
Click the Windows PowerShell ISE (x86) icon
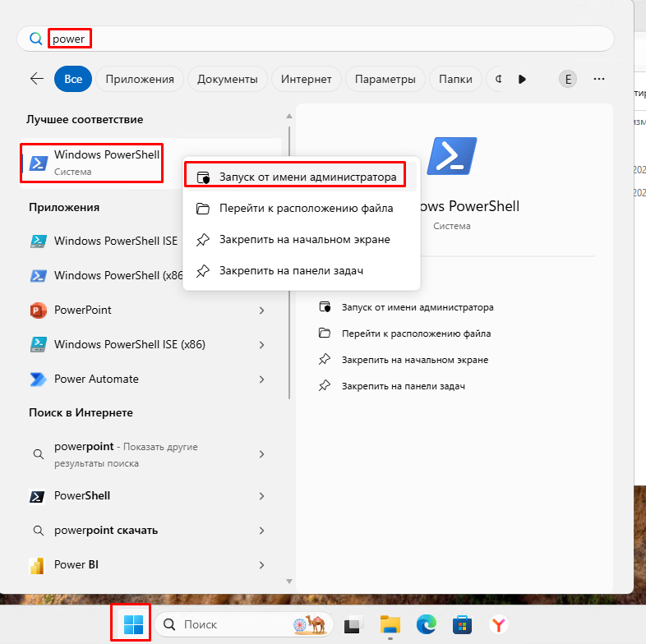[39, 345]
